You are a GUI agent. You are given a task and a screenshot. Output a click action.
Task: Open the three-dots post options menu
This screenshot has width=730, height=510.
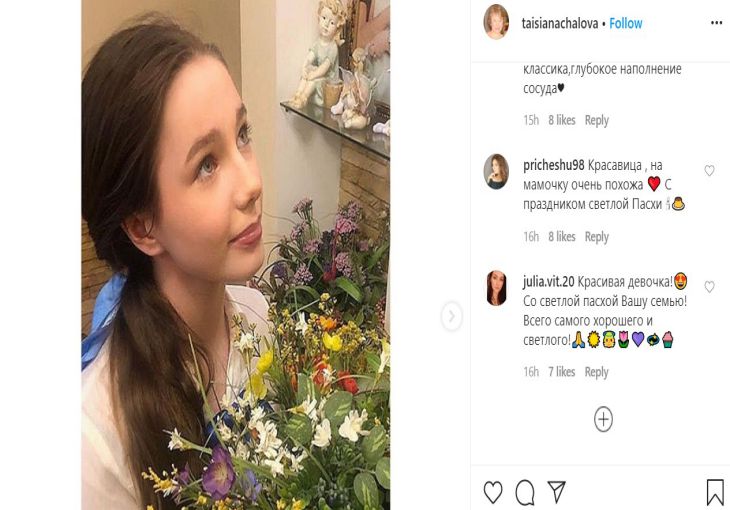click(x=716, y=23)
